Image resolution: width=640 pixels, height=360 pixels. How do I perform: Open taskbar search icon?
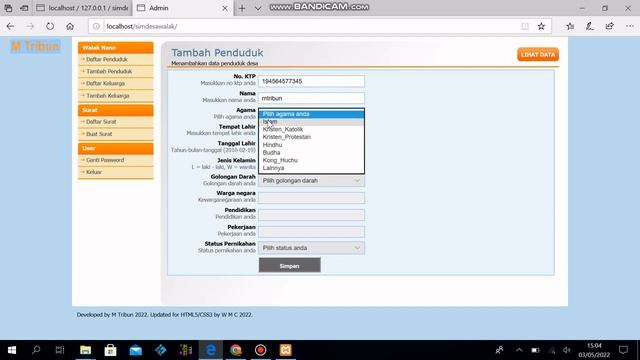click(x=36, y=350)
